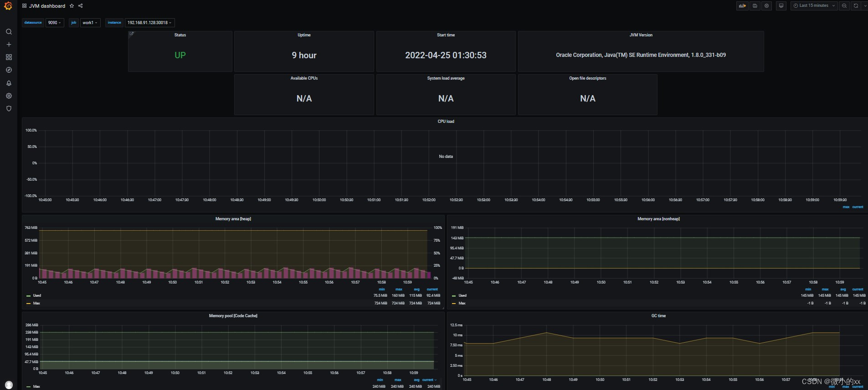This screenshot has height=390, width=868.
Task: Open the GC time panel title
Action: (658, 316)
